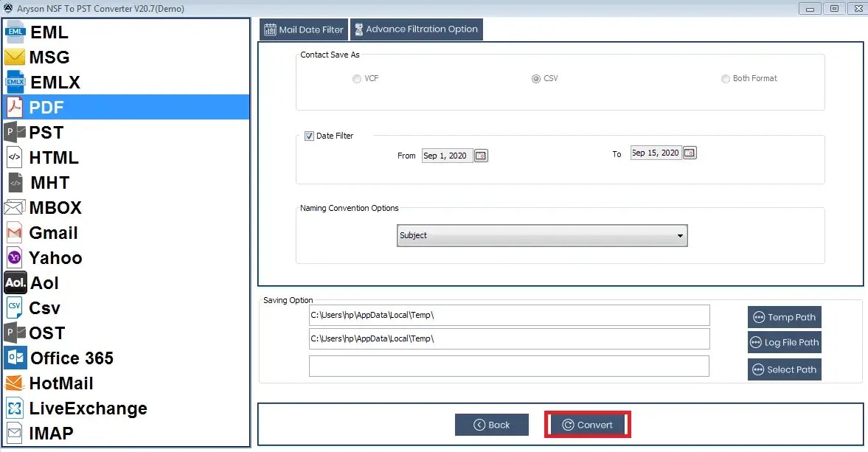The image size is (868, 452).
Task: Toggle the Date Filter checkbox
Action: point(310,136)
